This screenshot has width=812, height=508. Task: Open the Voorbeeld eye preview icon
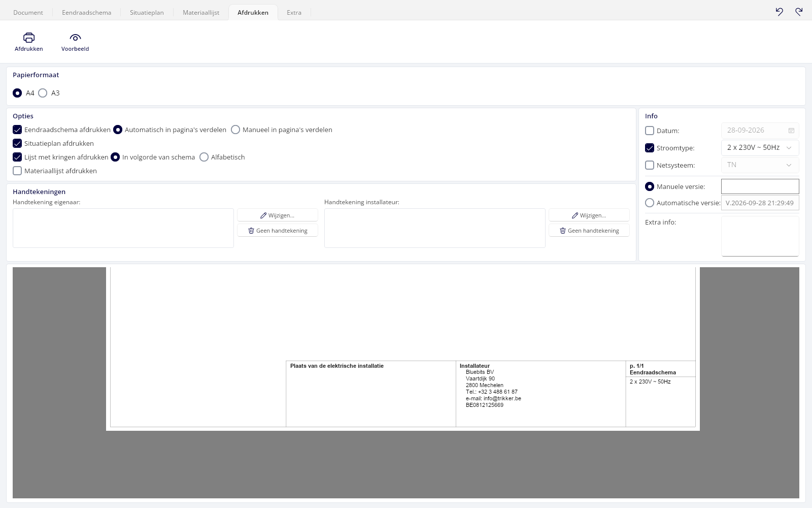(x=75, y=38)
